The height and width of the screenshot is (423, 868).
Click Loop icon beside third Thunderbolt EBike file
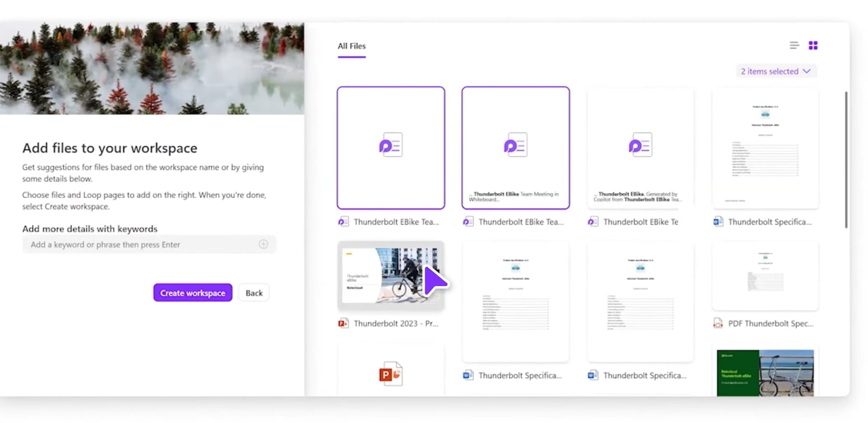tap(593, 221)
